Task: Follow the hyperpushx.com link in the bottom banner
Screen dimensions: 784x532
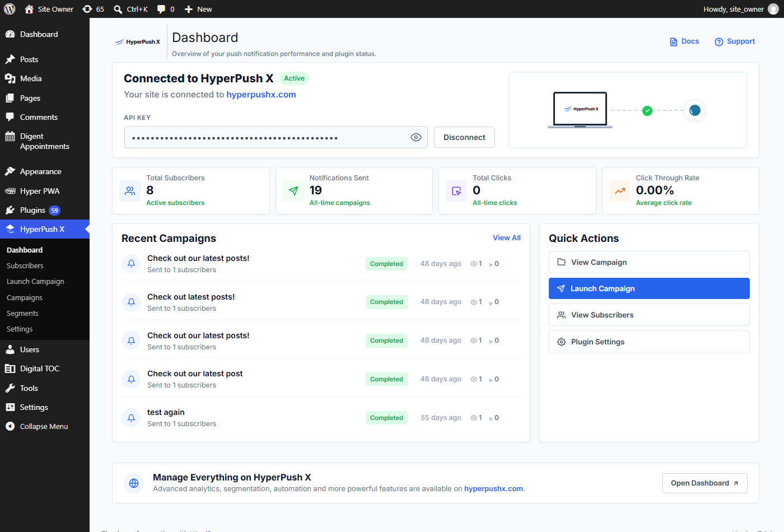Action: pyautogui.click(x=493, y=489)
